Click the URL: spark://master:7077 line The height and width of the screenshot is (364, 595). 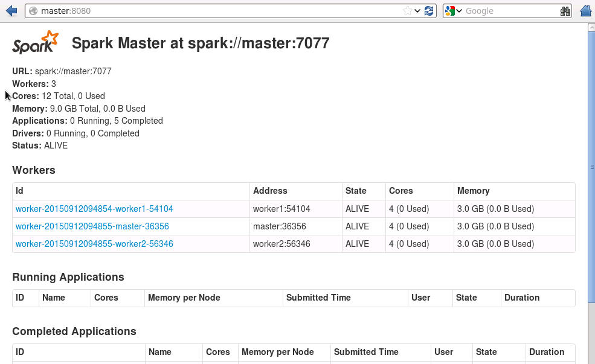click(x=62, y=71)
